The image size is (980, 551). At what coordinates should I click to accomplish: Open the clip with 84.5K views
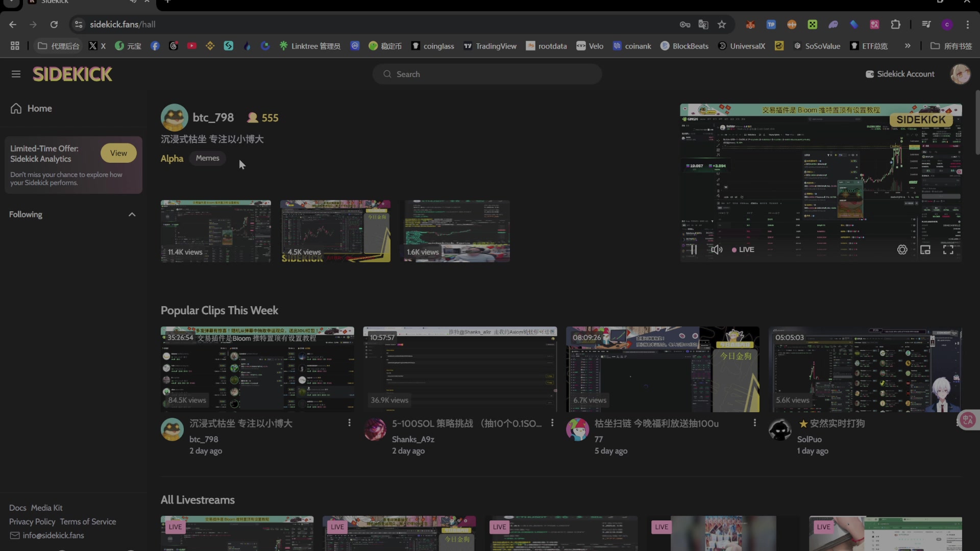tap(257, 369)
